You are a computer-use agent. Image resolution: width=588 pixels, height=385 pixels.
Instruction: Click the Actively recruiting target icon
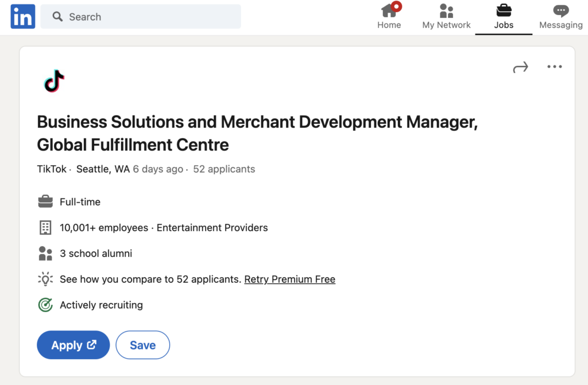coord(45,305)
